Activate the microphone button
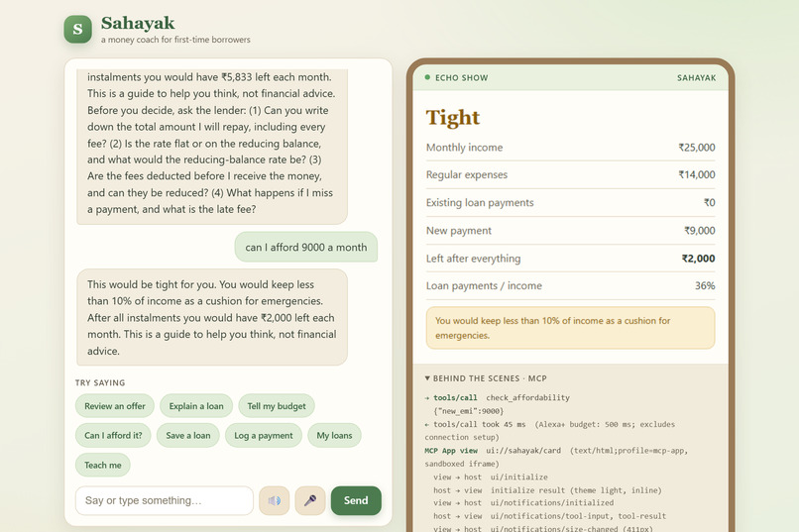This screenshot has height=532, width=799. (310, 500)
